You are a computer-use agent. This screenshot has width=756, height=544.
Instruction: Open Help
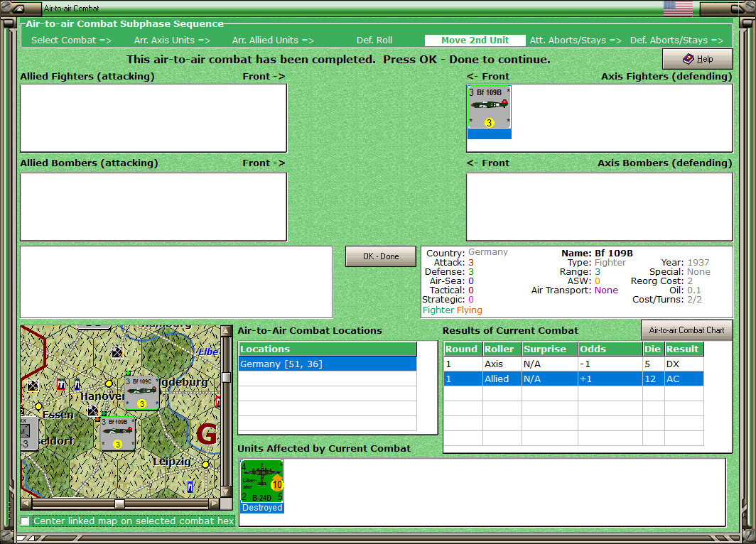(x=697, y=59)
